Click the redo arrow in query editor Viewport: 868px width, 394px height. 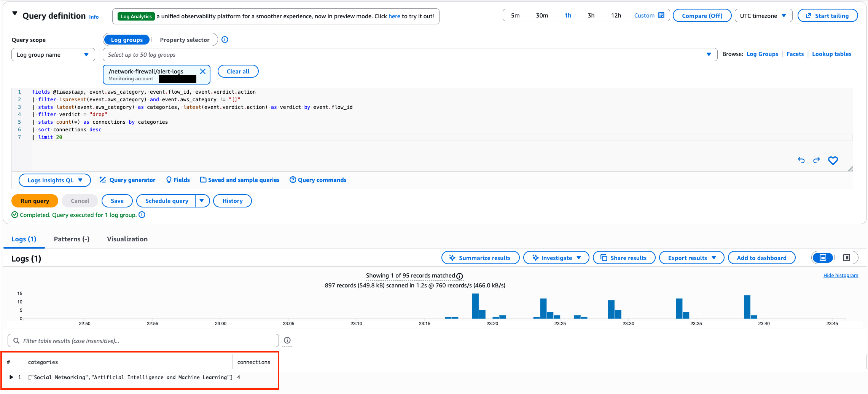click(817, 160)
